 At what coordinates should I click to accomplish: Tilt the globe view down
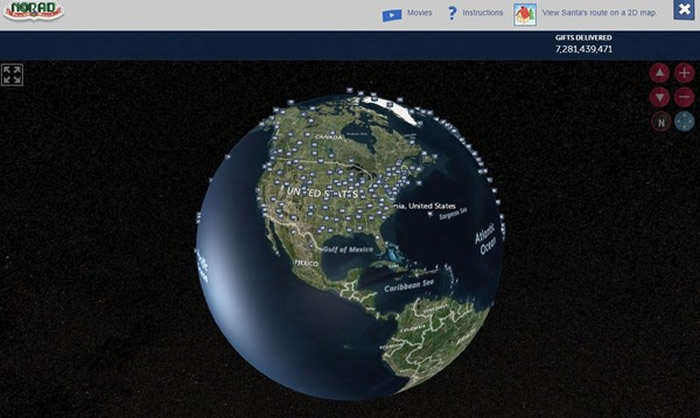coord(659,97)
